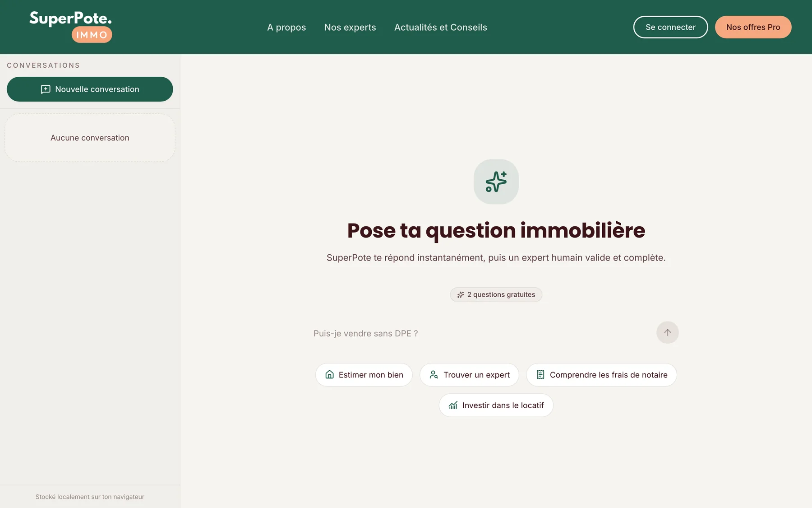
Task: Click the document icon in the frais de notaire chip
Action: [540, 374]
